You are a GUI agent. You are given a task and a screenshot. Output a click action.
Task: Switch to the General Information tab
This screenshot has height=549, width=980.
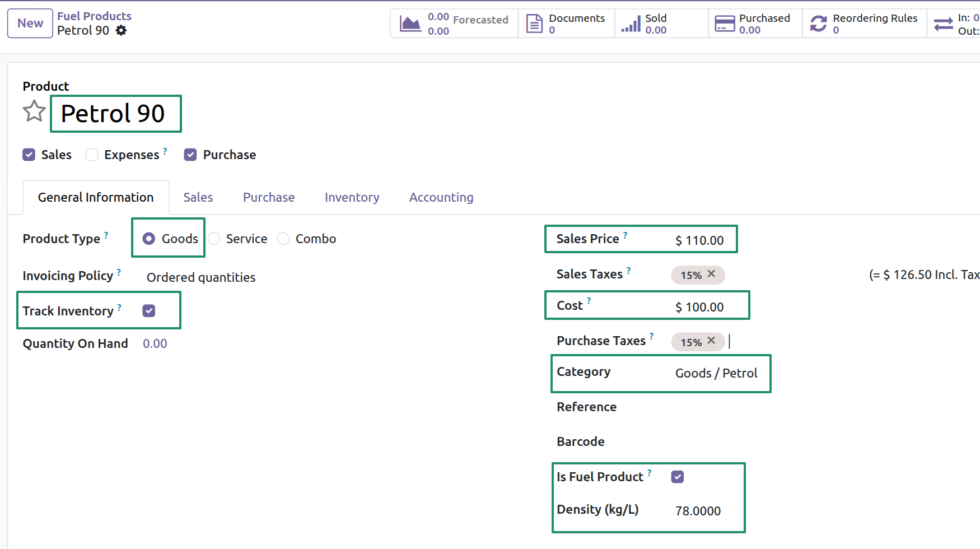[x=96, y=197]
